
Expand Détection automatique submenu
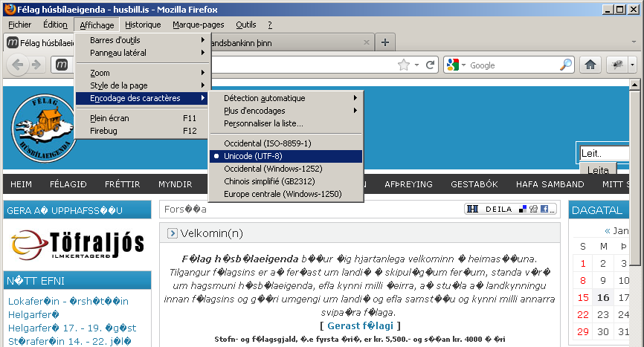286,98
